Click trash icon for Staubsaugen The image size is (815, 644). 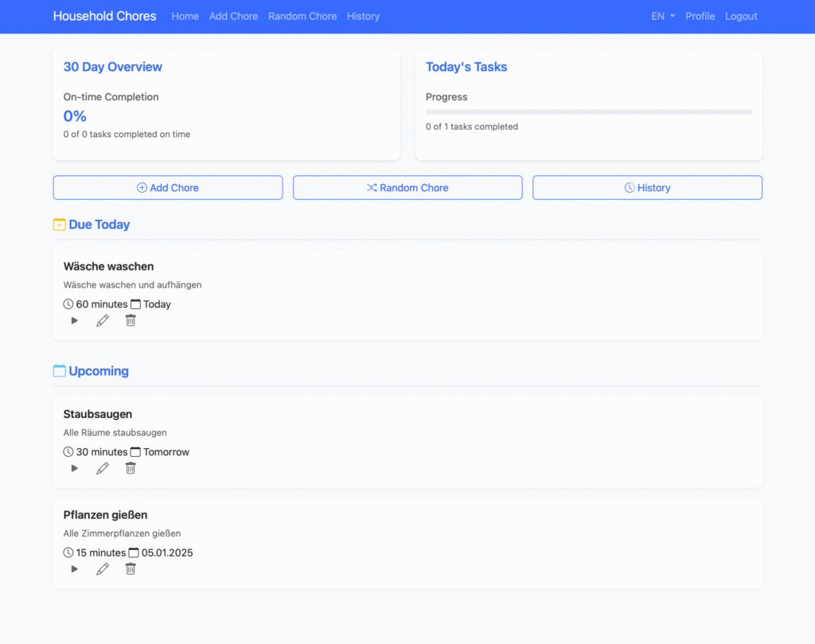[131, 469]
